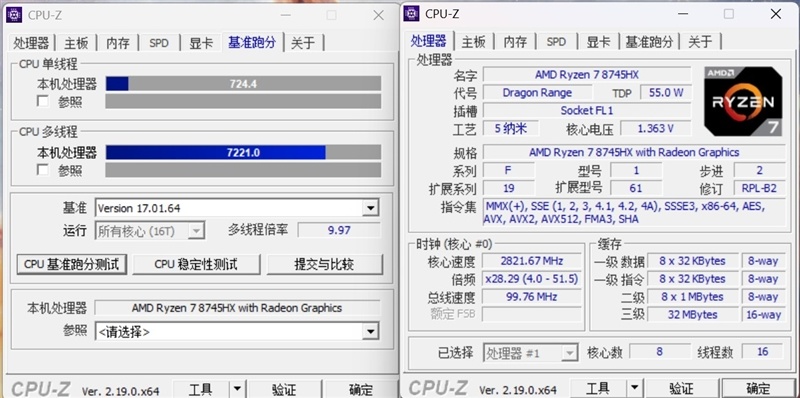Enable the 参照 checkbox under CPU 多线程

click(43, 169)
